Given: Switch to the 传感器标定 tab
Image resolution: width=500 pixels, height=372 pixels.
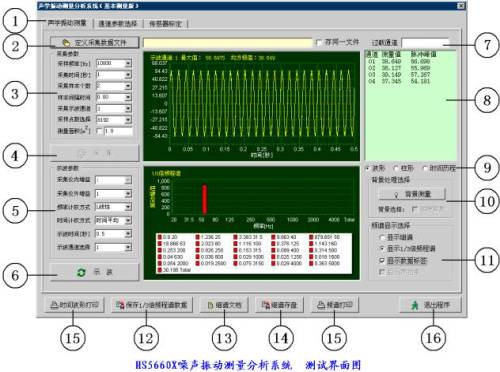Looking at the screenshot, I should [x=165, y=24].
